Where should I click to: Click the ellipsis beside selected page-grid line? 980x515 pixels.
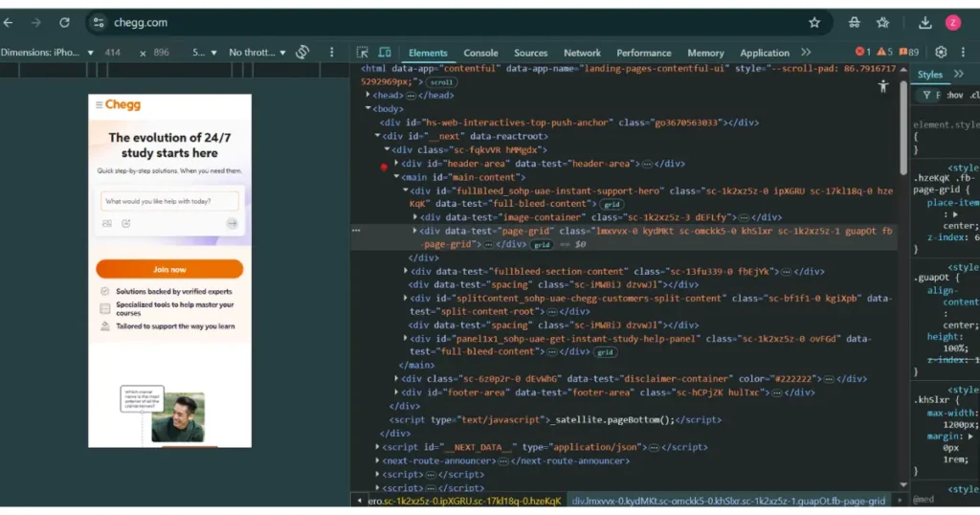[356, 231]
